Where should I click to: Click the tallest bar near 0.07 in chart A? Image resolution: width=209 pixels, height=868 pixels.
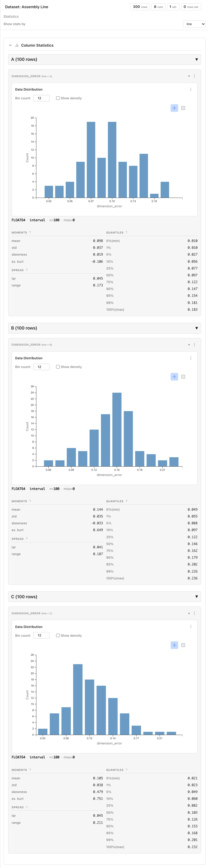pos(91,160)
